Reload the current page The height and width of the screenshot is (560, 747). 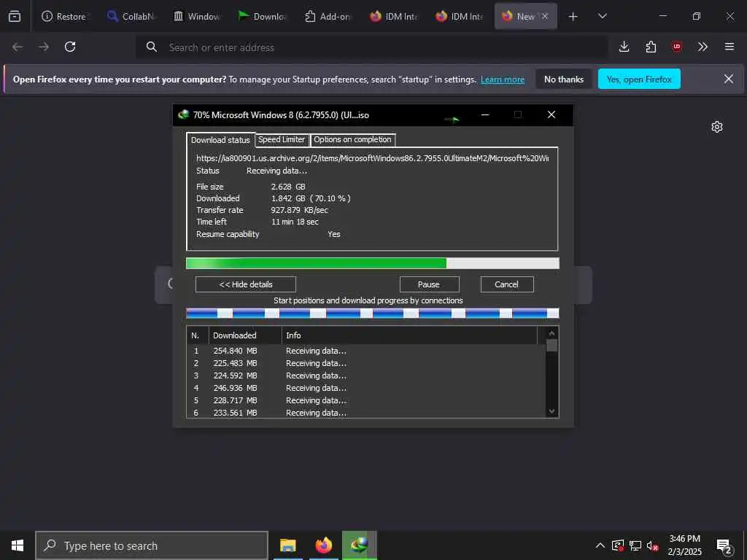[70, 47]
